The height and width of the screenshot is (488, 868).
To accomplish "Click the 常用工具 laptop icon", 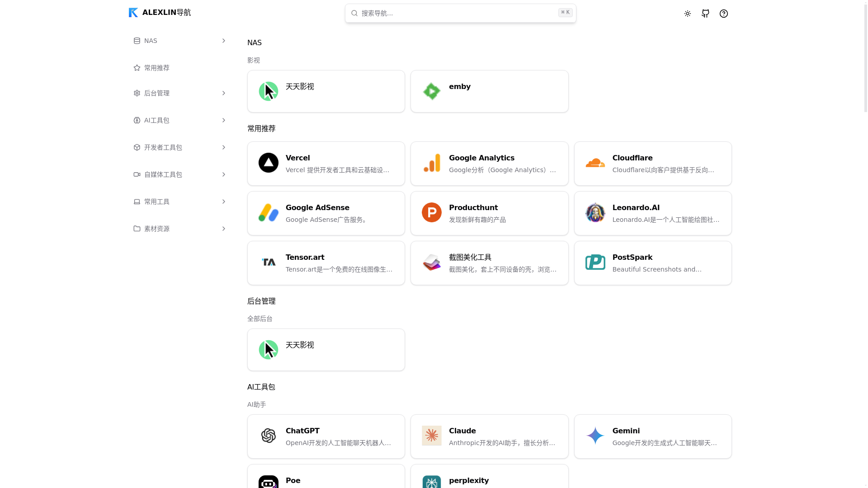I will (x=137, y=202).
